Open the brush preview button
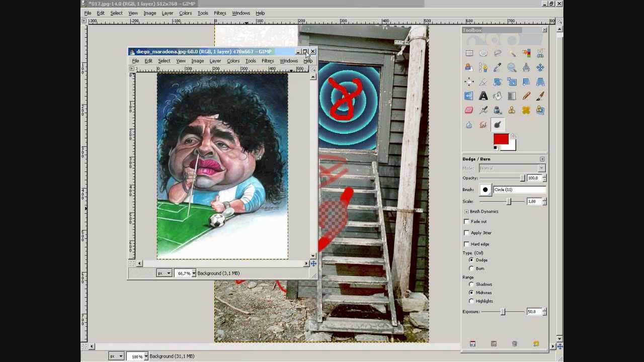Screen dimensions: 644x362 coord(485,190)
